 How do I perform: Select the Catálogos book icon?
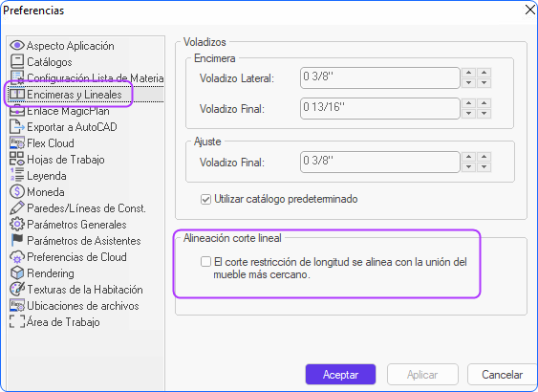tap(17, 61)
